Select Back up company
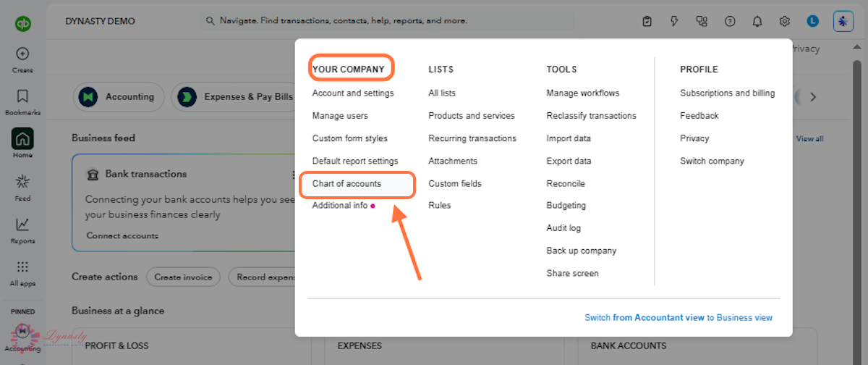 coord(582,251)
